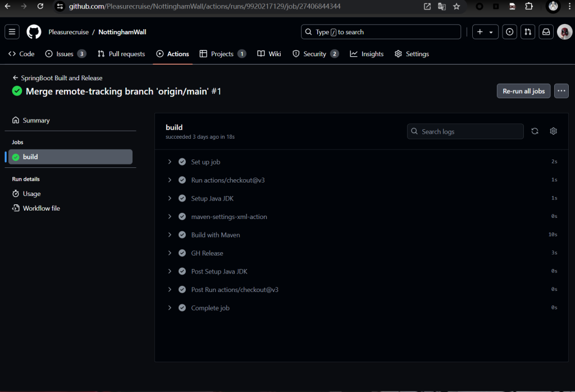Expand the Post Setup Java JDK step

tap(170, 271)
